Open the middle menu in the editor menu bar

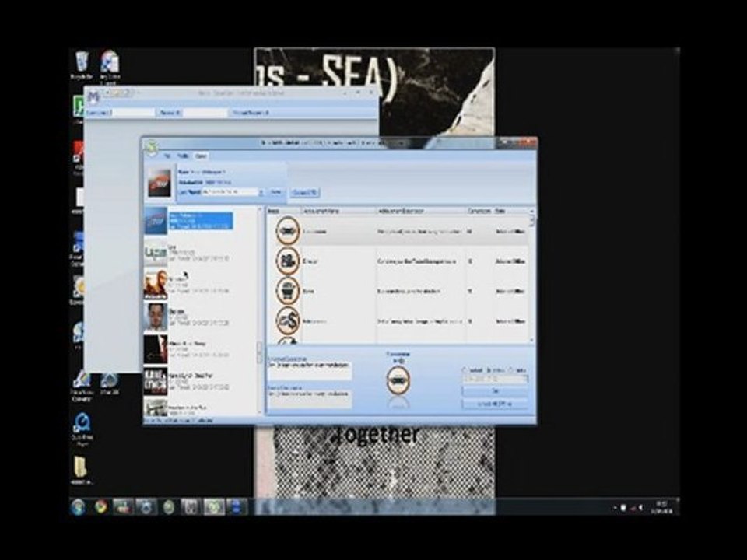pos(183,156)
